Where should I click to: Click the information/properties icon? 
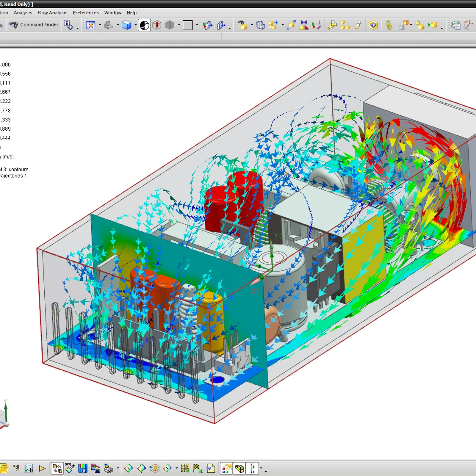point(68,25)
